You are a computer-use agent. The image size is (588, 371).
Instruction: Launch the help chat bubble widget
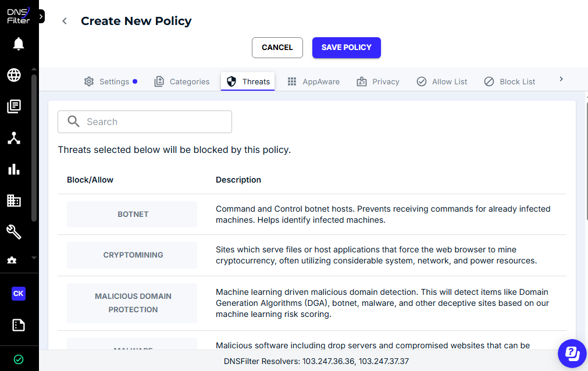572,353
